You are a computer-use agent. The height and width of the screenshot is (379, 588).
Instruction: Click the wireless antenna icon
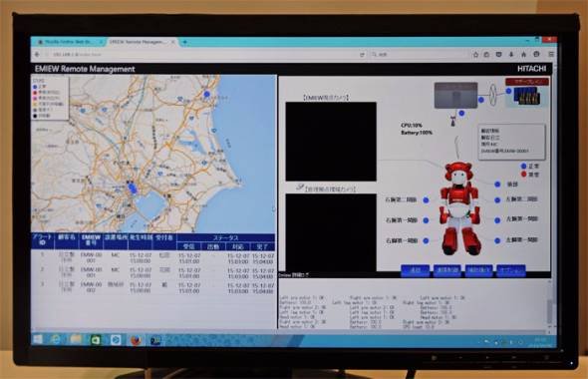[x=452, y=121]
